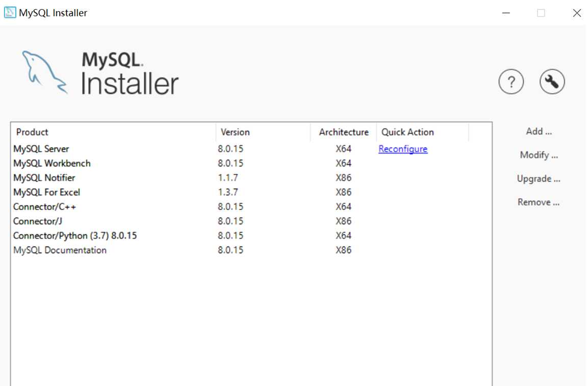
Task: Select the Connector/C++ row
Action: pos(251,207)
